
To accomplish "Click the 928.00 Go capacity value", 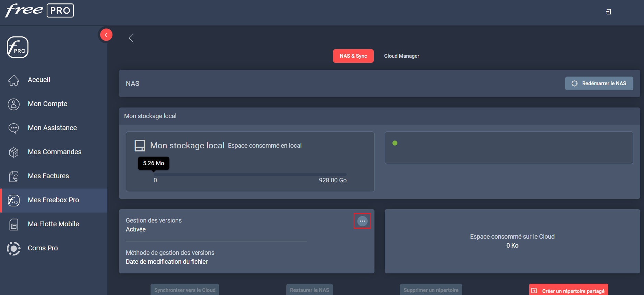I will pyautogui.click(x=333, y=180).
